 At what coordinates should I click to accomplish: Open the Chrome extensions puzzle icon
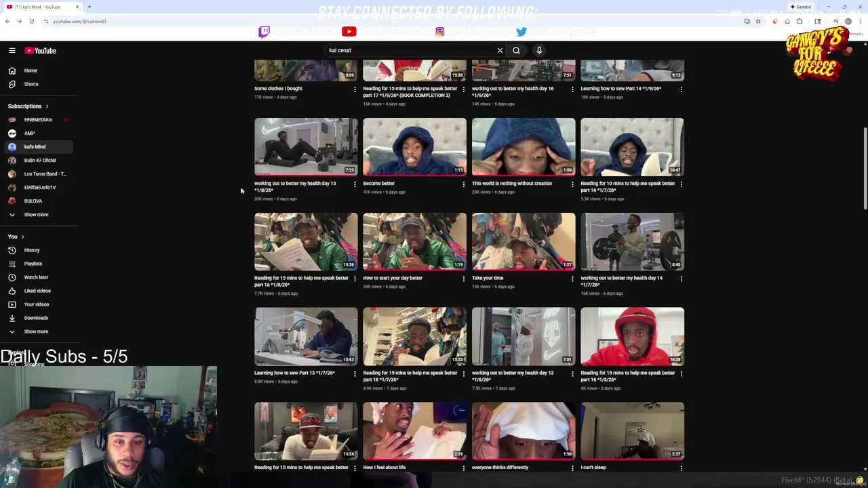[800, 21]
